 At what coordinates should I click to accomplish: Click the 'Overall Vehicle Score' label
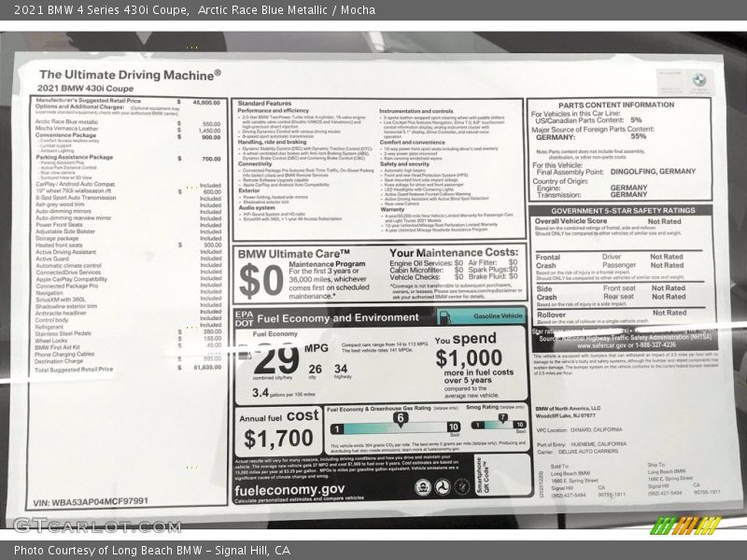coord(571,221)
